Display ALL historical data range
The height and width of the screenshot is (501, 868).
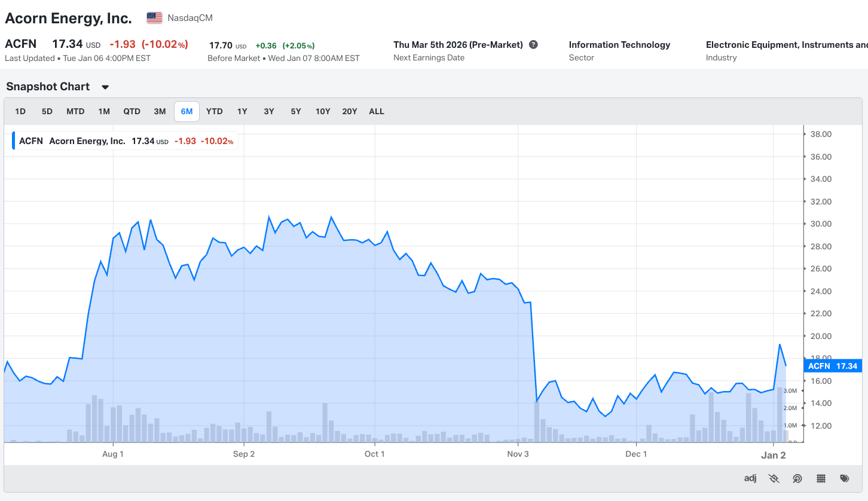pyautogui.click(x=377, y=111)
